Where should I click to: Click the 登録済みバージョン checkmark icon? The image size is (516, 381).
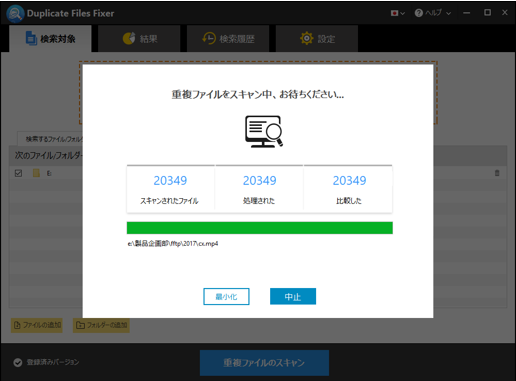click(x=18, y=362)
